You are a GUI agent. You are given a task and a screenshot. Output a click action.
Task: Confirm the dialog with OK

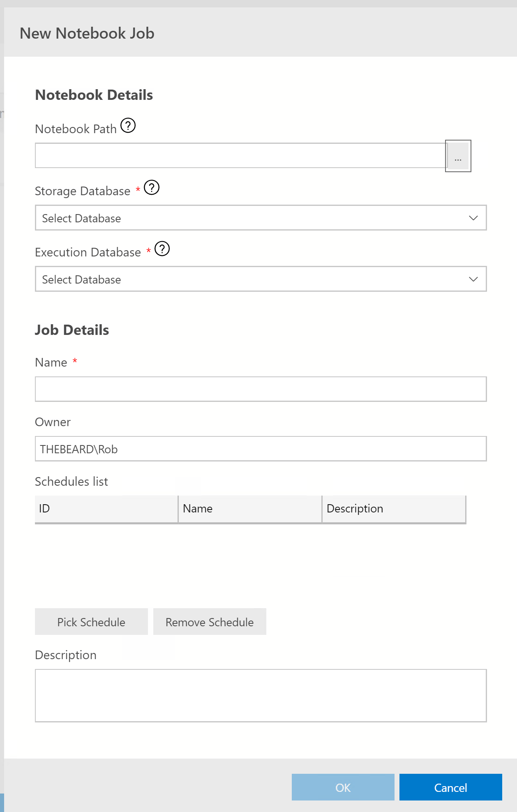[343, 787]
